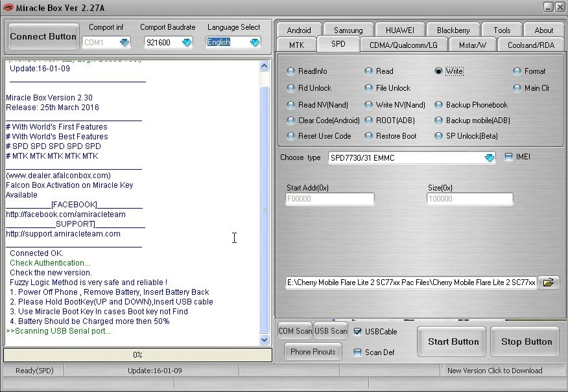
Task: Click Miracle Box Version 2.30 log line
Action: pos(49,98)
